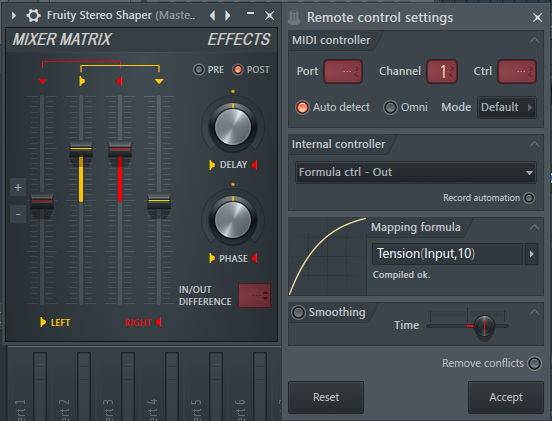Turn on Record automation
Image resolution: width=552 pixels, height=421 pixels.
(x=529, y=198)
